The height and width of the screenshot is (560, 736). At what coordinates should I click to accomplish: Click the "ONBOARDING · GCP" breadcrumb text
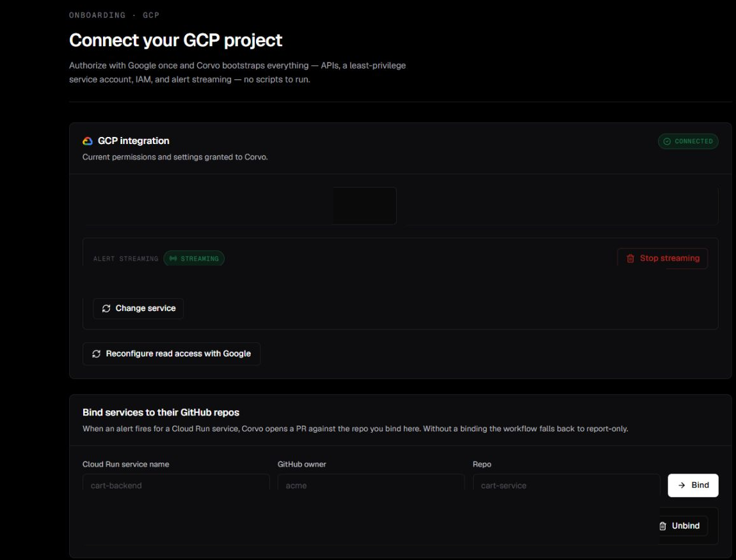114,15
